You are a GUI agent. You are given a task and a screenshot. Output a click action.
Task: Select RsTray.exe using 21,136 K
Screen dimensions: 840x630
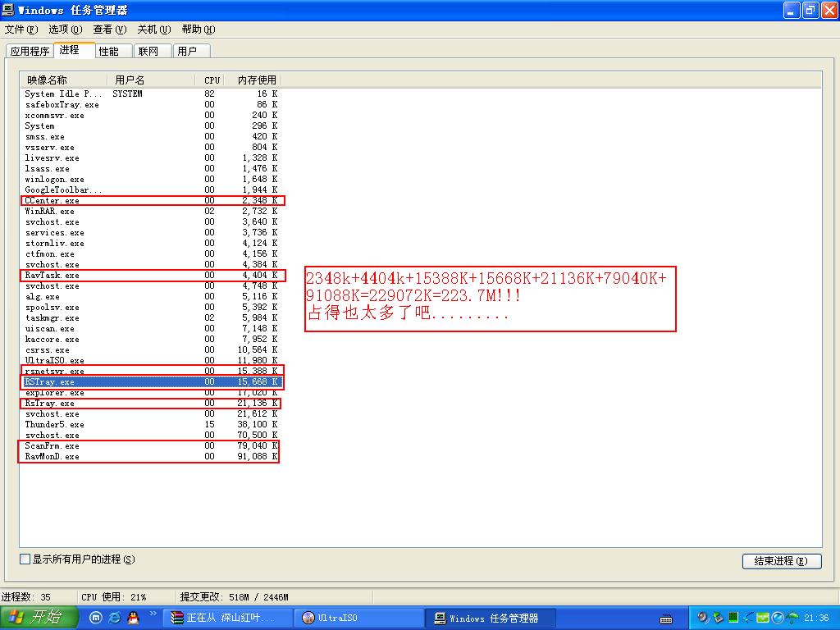[x=151, y=404]
